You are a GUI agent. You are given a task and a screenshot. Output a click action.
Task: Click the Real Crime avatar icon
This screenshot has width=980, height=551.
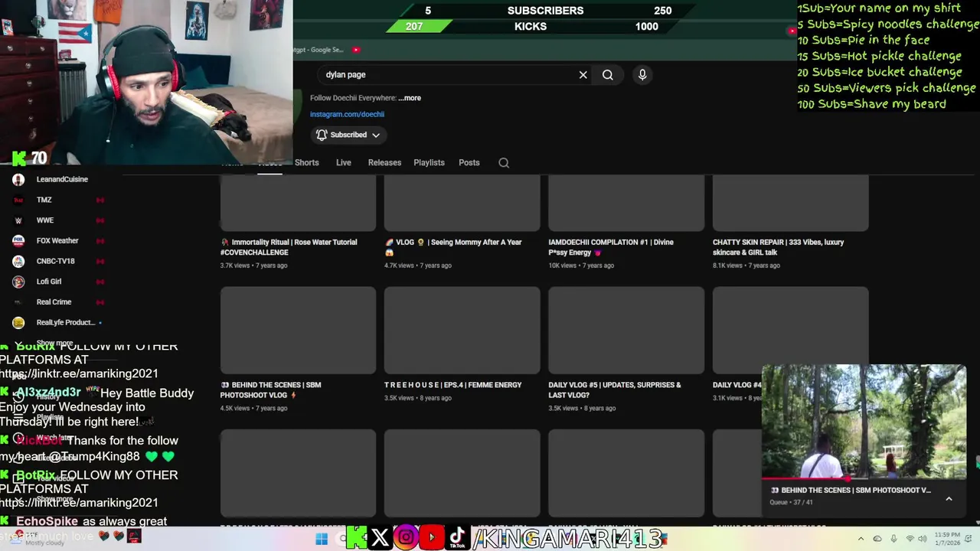(18, 302)
